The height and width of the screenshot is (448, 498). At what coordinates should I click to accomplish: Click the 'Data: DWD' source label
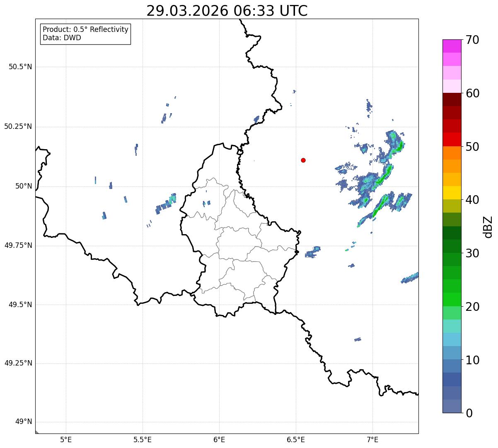coord(62,38)
